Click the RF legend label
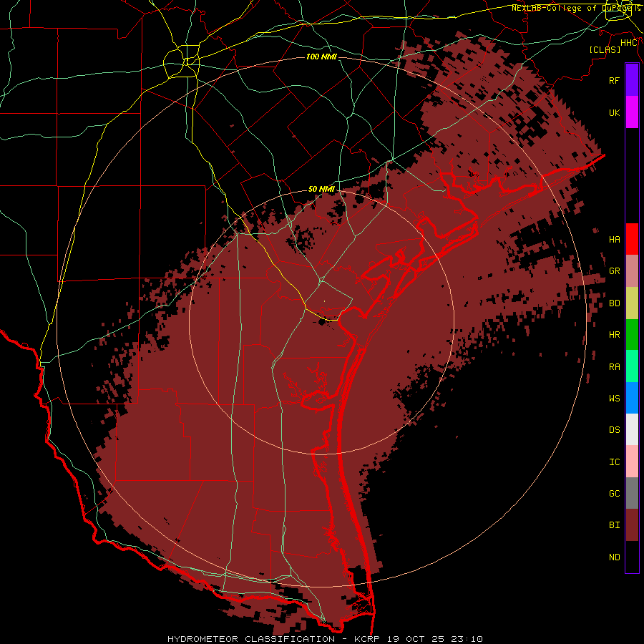This screenshot has width=644, height=644. pyautogui.click(x=615, y=80)
